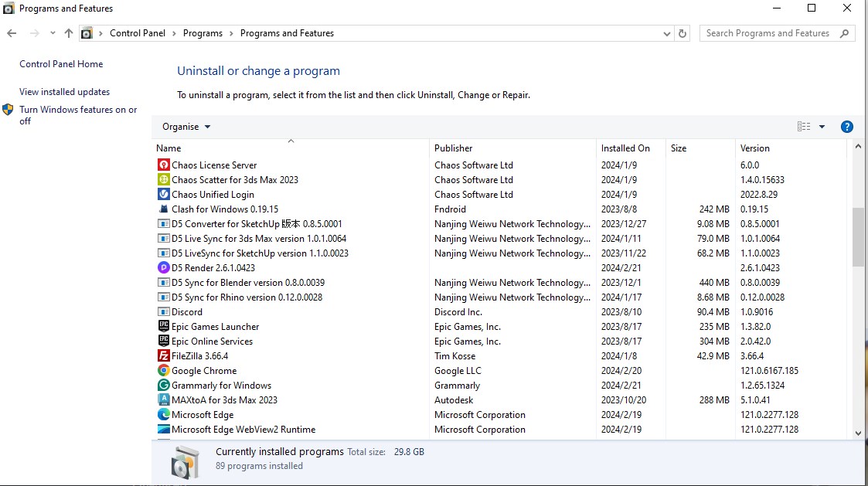This screenshot has width=868, height=486.
Task: Expand the chevron before Control Panel breadcrumb
Action: click(100, 33)
